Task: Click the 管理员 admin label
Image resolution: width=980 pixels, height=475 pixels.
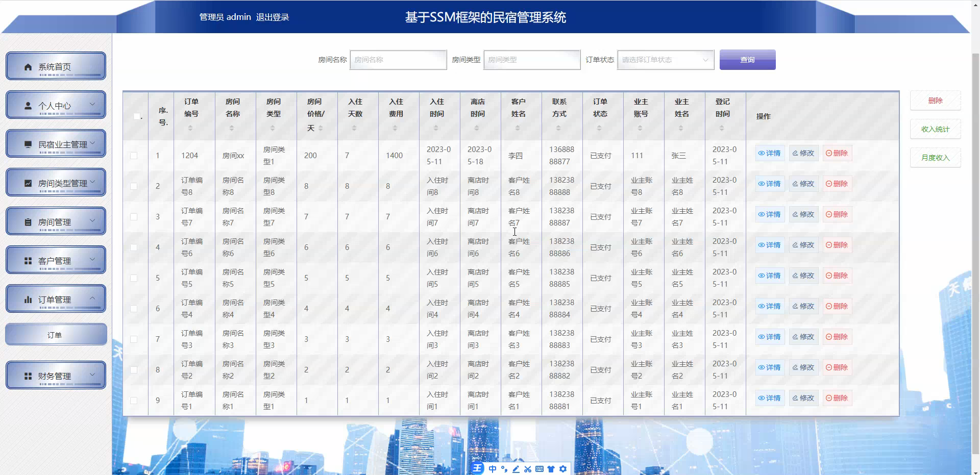Action: click(x=225, y=17)
